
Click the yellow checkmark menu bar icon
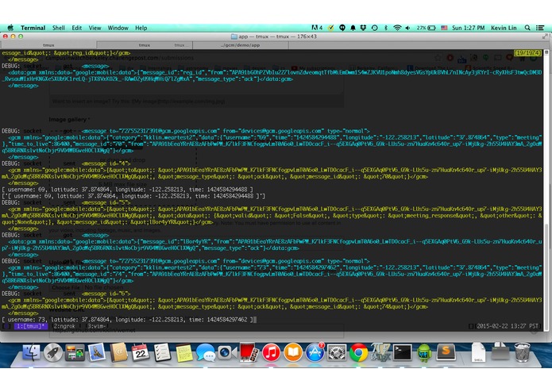point(330,28)
